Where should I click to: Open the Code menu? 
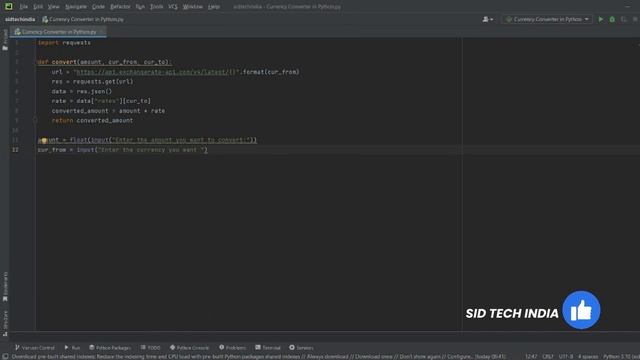click(x=98, y=7)
